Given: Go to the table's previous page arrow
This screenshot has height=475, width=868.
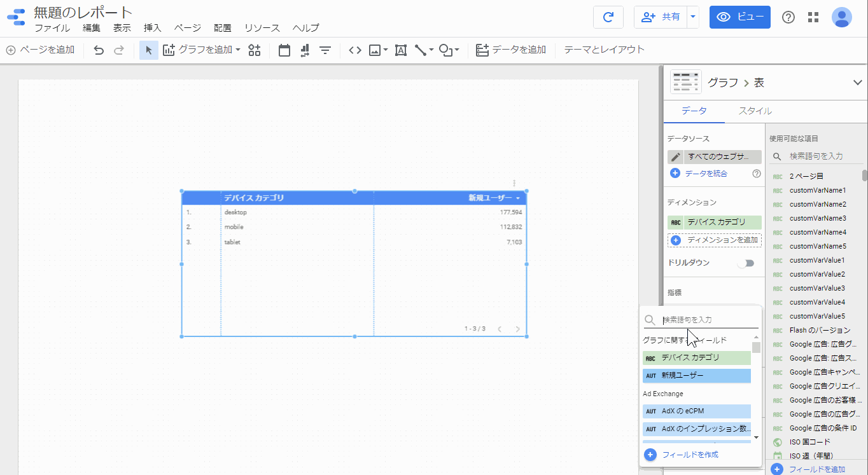Looking at the screenshot, I should click(500, 329).
